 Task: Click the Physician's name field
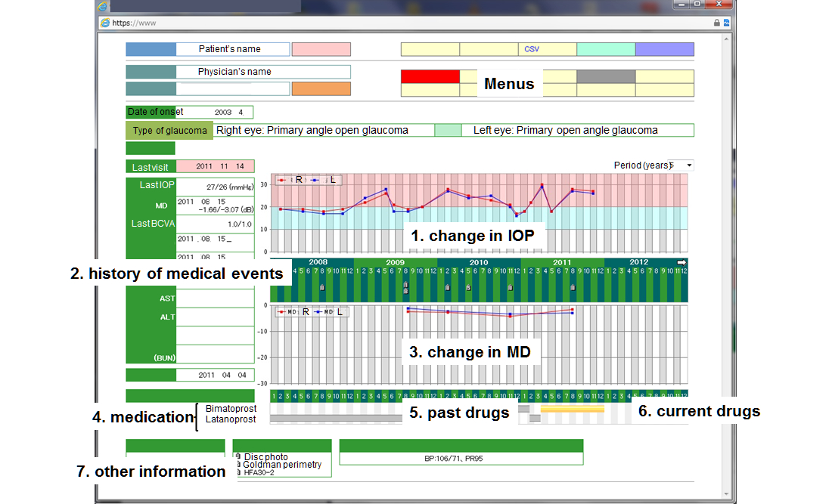point(263,72)
